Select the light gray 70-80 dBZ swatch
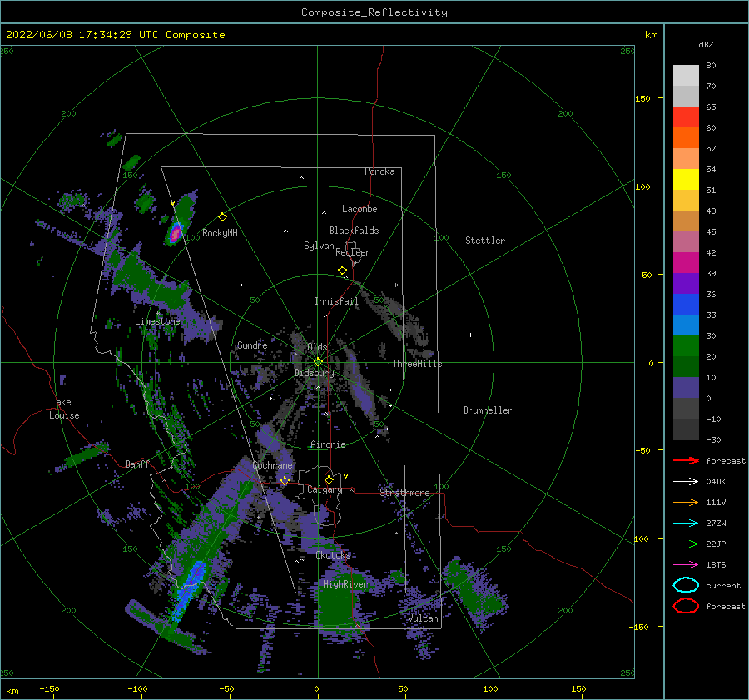The height and width of the screenshot is (700, 749). 686,76
